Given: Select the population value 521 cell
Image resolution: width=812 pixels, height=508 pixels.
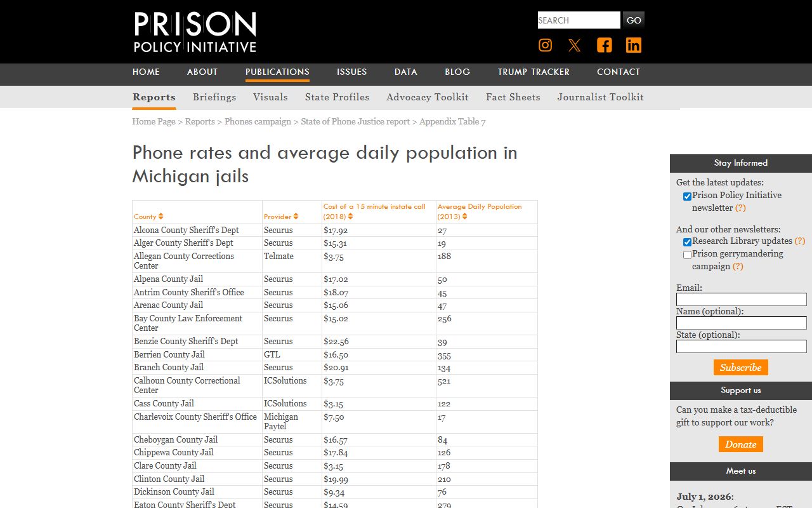Looking at the screenshot, I should click(x=487, y=385).
